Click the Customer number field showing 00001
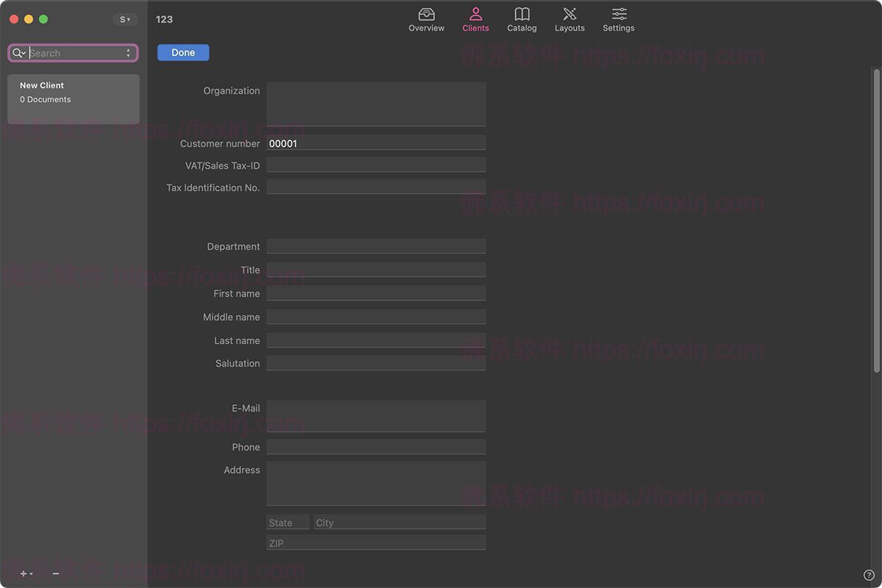 [x=376, y=143]
